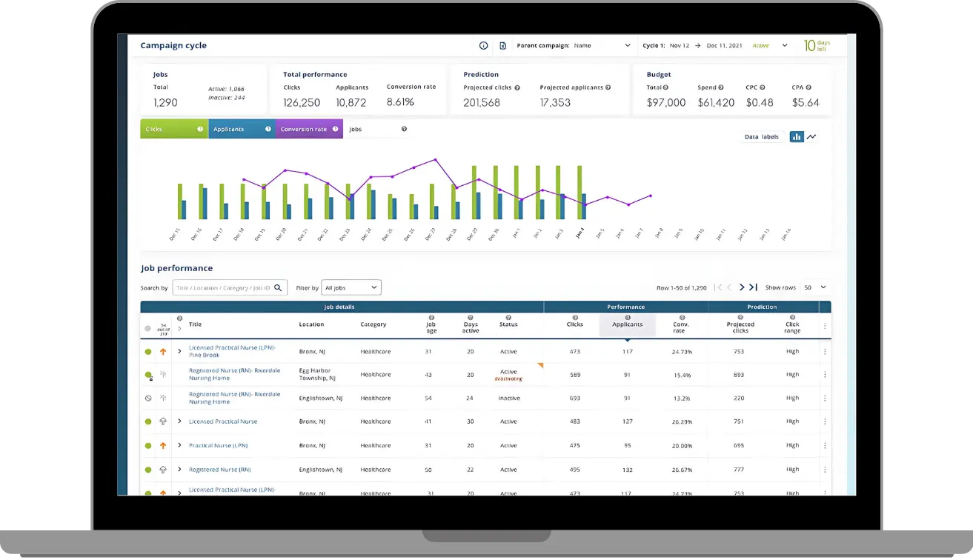Screen dimensions: 973x560
Task: Click the search magnifier icon
Action: [x=278, y=287]
